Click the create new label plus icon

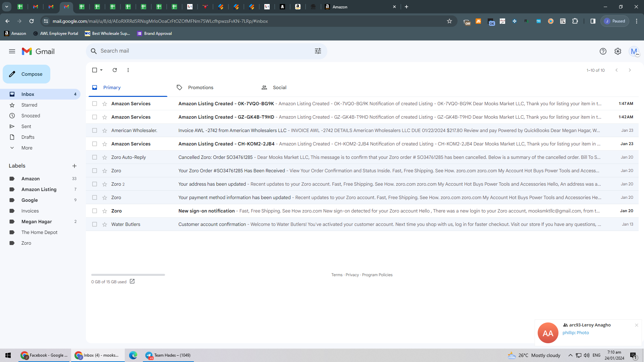click(x=74, y=166)
